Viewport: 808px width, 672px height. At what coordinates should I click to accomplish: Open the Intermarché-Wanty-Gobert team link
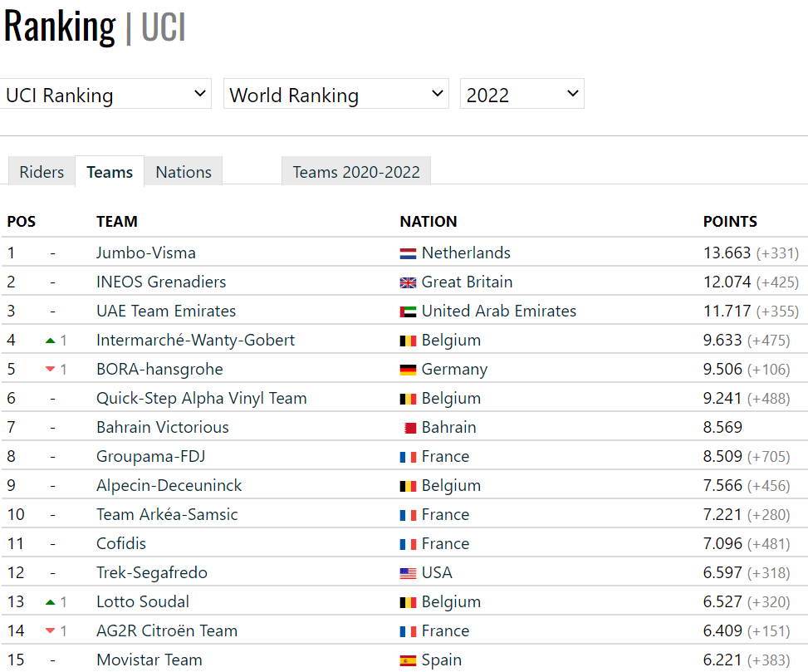195,340
